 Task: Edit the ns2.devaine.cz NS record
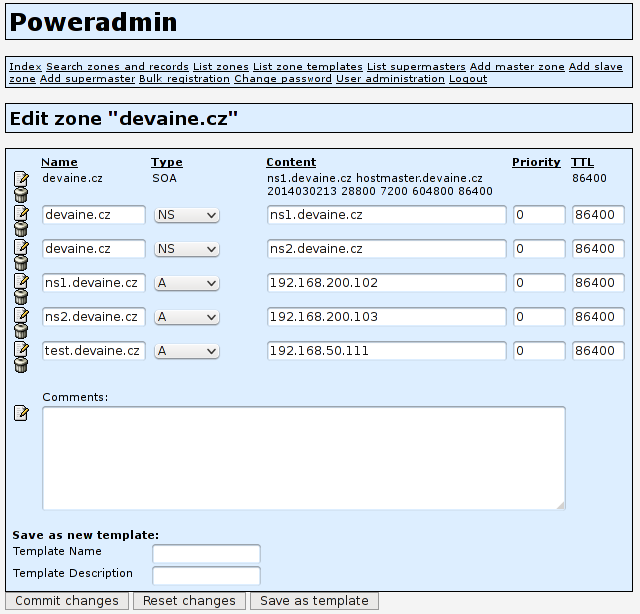[21, 247]
